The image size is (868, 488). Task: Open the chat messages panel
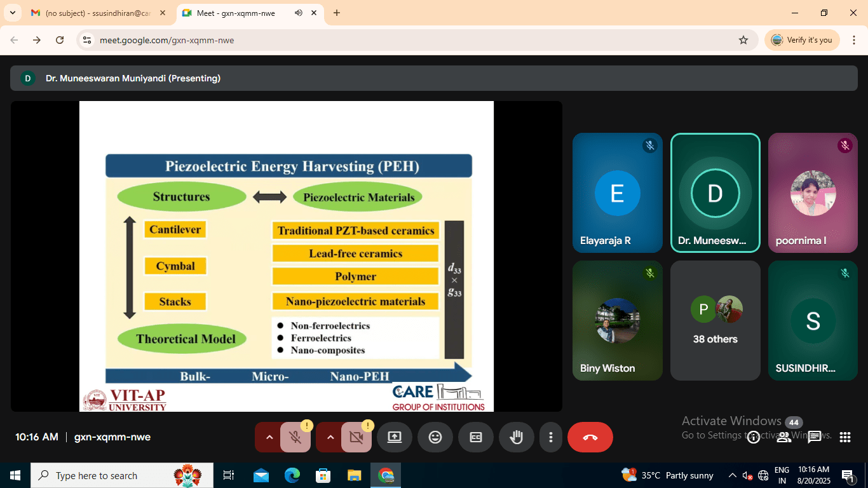pyautogui.click(x=814, y=437)
